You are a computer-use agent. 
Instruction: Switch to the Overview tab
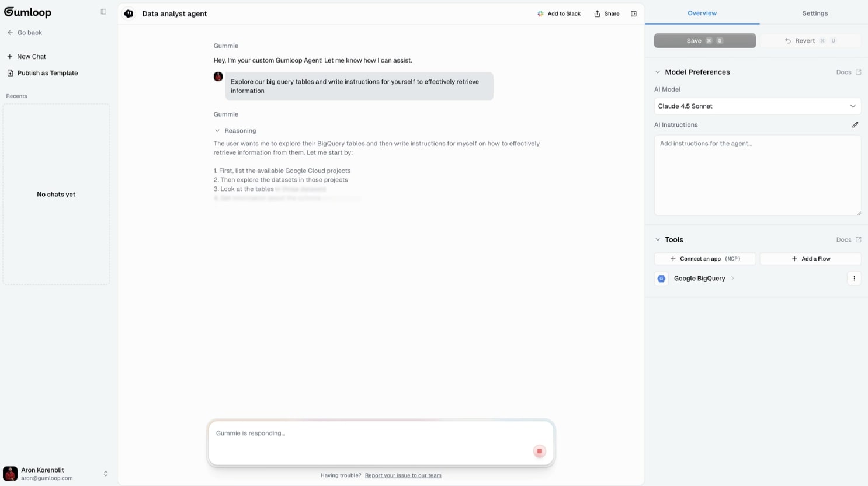coord(702,13)
